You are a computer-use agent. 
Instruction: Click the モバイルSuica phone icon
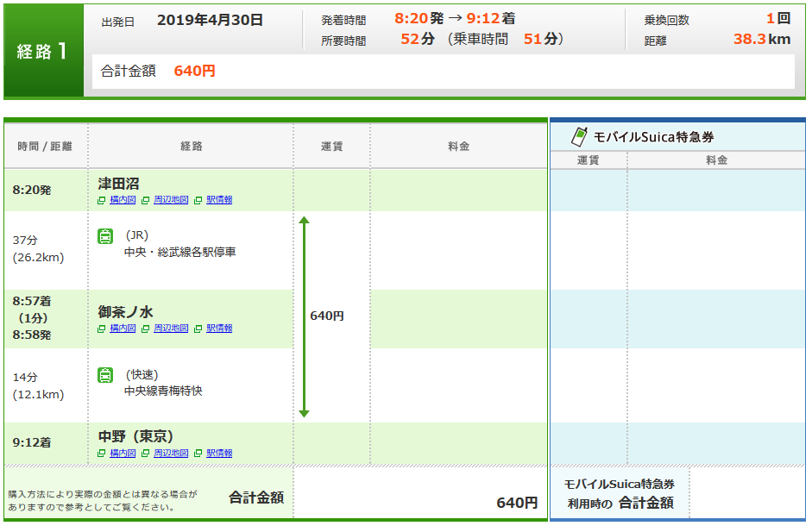coord(579,136)
